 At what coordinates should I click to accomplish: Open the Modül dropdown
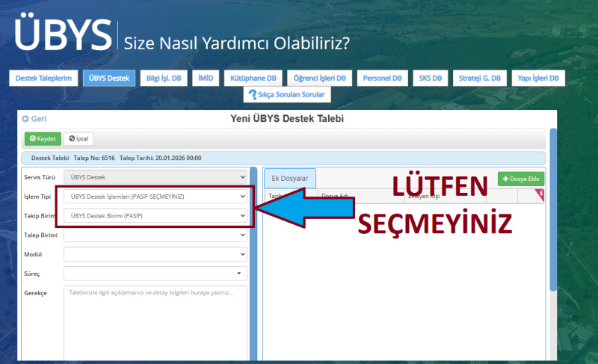coord(155,254)
